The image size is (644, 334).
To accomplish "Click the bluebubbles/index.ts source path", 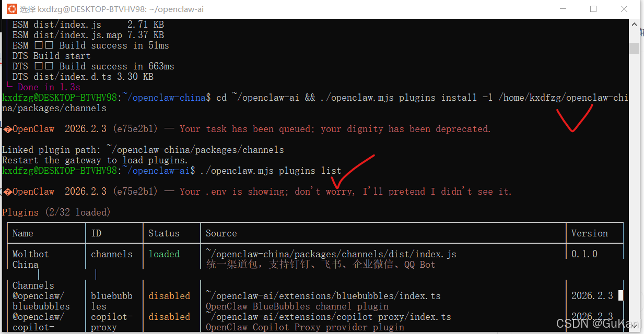I will [x=323, y=296].
